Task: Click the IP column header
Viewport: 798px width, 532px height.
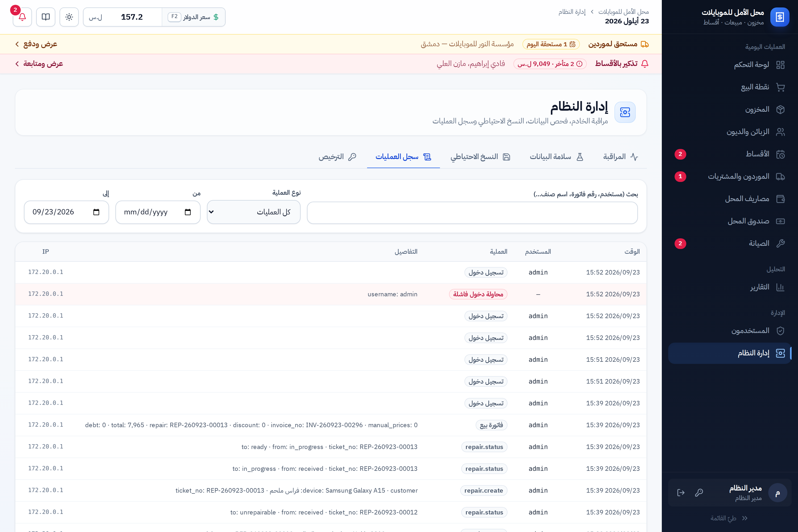Action: (46, 251)
